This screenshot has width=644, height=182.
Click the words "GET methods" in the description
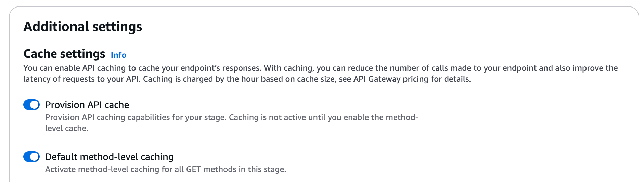point(211,169)
